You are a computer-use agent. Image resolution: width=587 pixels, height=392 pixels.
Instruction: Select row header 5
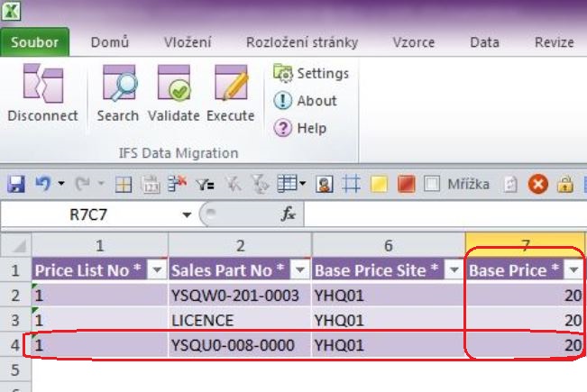(15, 369)
